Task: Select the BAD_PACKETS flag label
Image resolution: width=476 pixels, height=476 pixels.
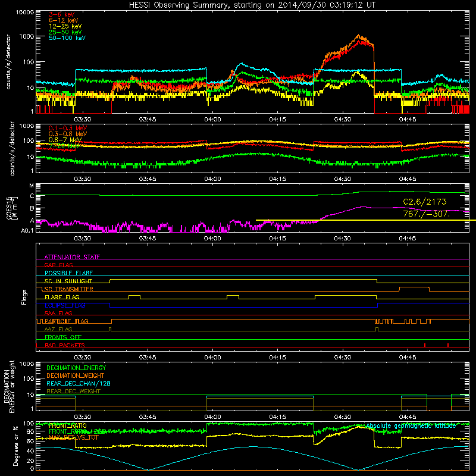Action: tap(65, 345)
